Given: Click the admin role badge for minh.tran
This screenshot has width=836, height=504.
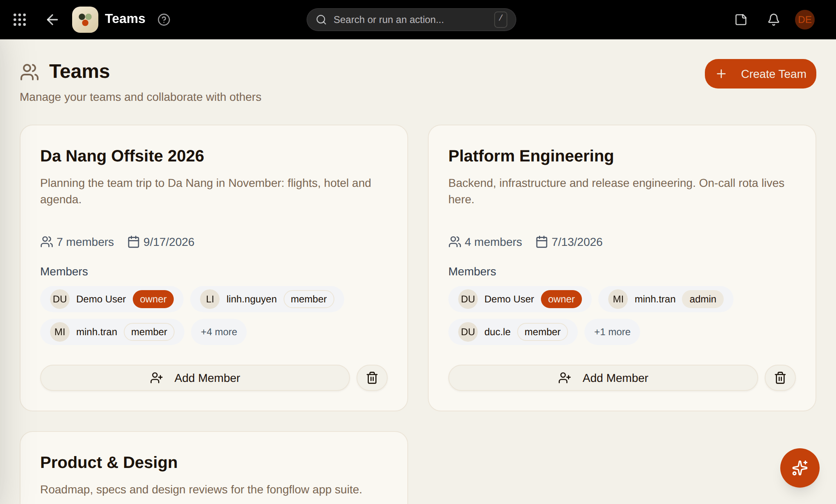Looking at the screenshot, I should click(703, 299).
